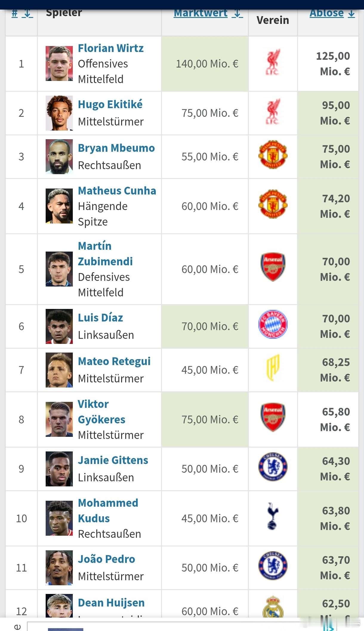Open Hugo Ekitiké player link
This screenshot has width=364, height=631.
pyautogui.click(x=110, y=104)
